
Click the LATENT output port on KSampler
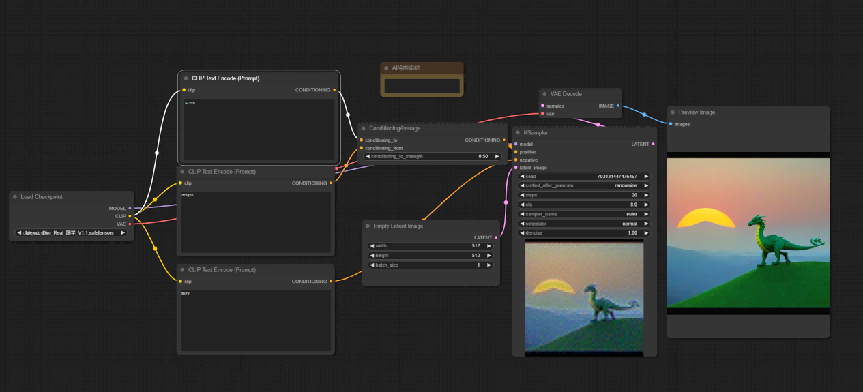pyautogui.click(x=653, y=144)
